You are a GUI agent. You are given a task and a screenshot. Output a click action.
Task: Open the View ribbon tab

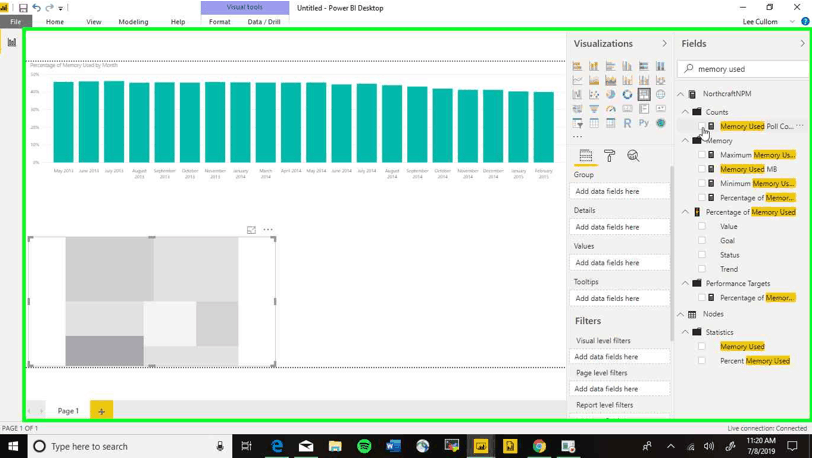[94, 22]
